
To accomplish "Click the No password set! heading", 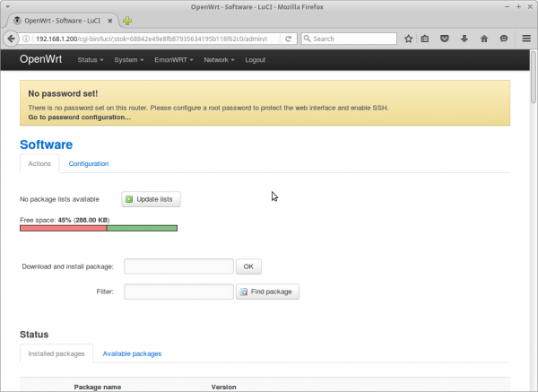I will coord(63,93).
